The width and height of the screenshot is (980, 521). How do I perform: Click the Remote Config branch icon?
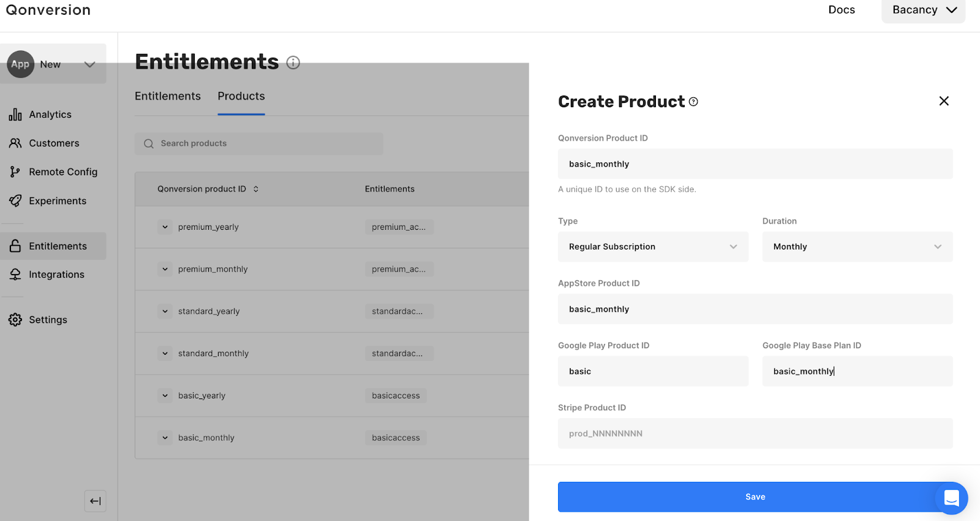[x=15, y=172]
